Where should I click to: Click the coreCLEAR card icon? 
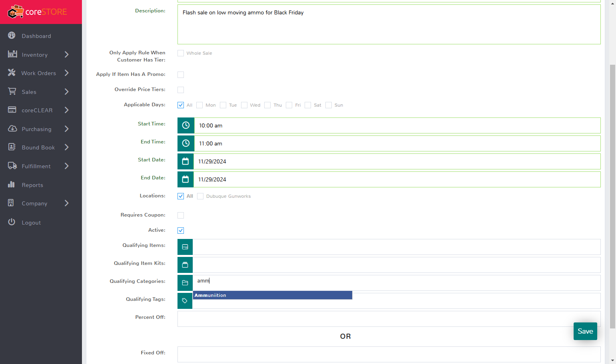[12, 110]
